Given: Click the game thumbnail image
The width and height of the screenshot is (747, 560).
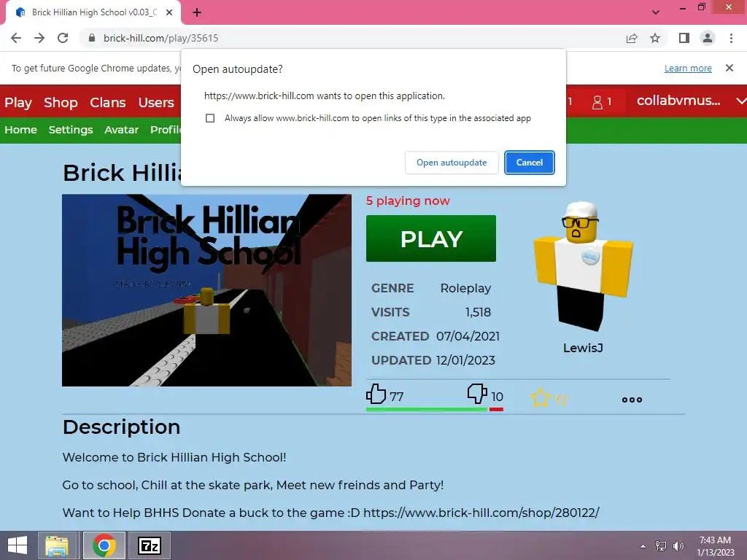Looking at the screenshot, I should click(206, 290).
